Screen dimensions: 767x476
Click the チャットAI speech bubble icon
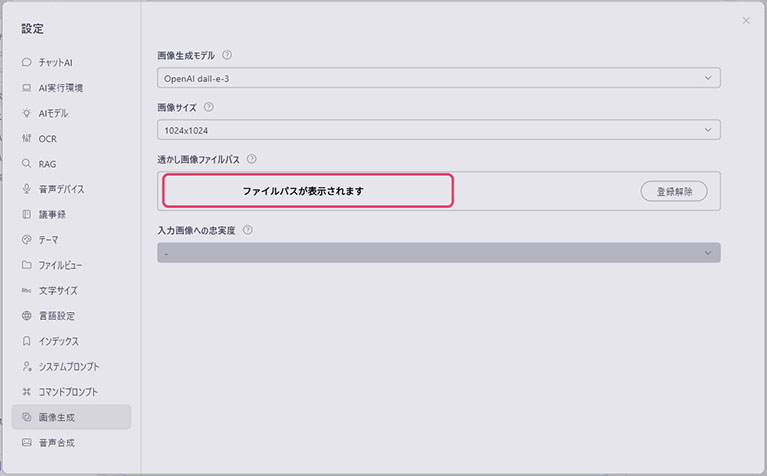pyautogui.click(x=27, y=62)
